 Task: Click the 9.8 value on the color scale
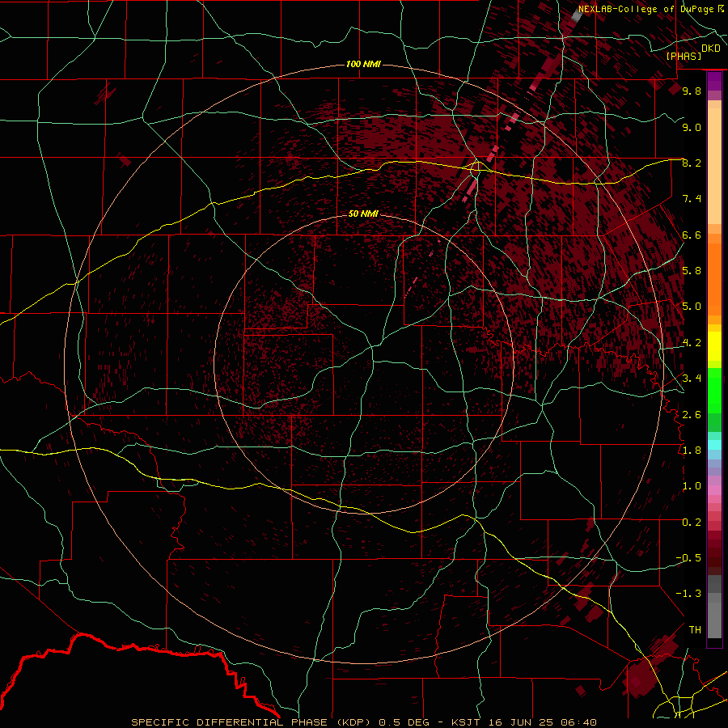pos(692,91)
